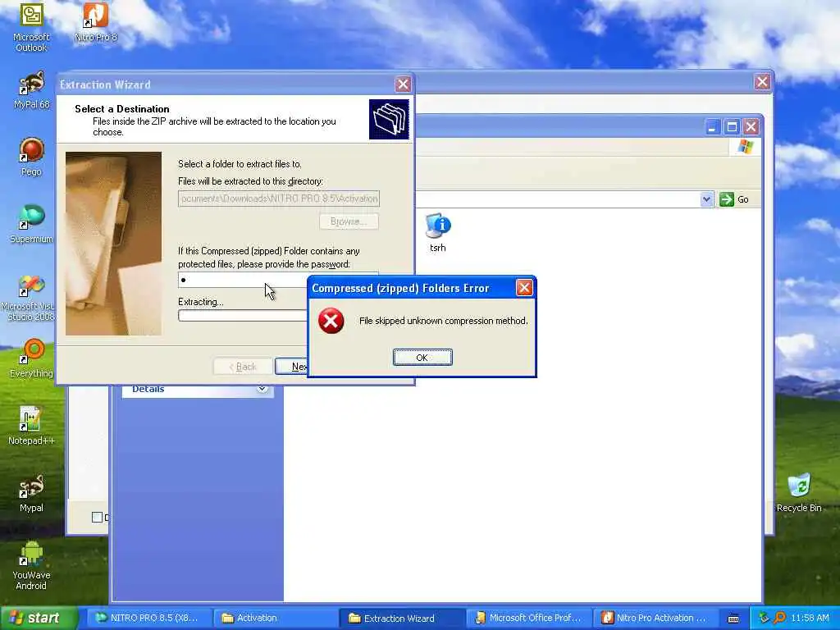This screenshot has width=840, height=630.
Task: Select the Pego desktop icon
Action: pyautogui.click(x=31, y=157)
